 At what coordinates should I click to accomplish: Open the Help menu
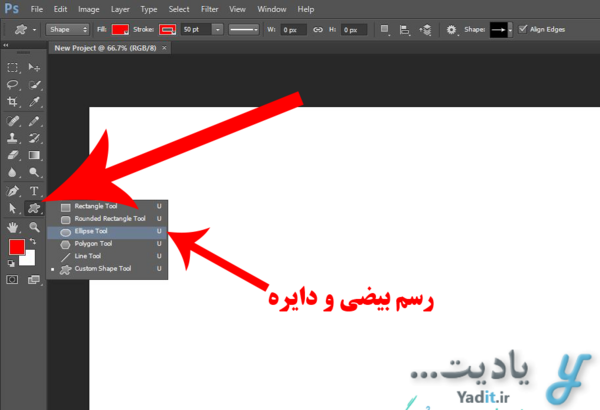306,9
